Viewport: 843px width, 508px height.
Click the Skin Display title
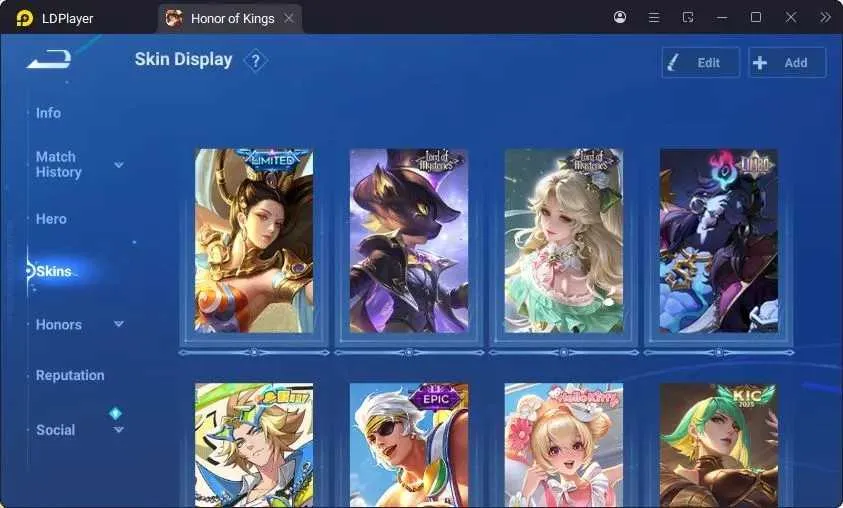pyautogui.click(x=183, y=60)
